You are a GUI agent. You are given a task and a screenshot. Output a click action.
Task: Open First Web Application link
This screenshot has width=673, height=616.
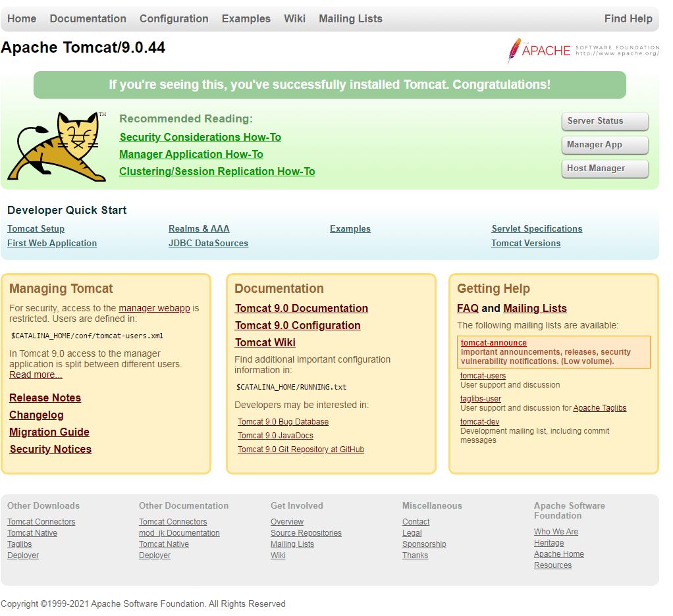(x=52, y=244)
